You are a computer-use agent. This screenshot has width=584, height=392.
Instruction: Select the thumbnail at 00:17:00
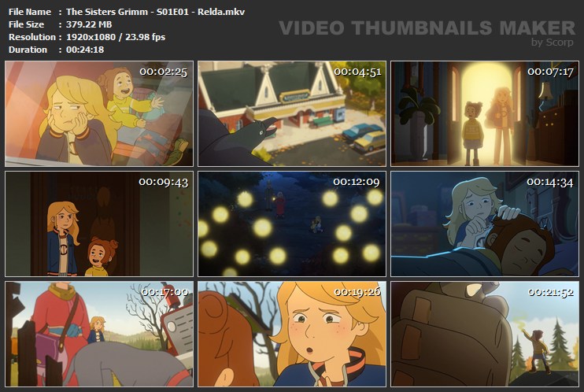pyautogui.click(x=99, y=335)
